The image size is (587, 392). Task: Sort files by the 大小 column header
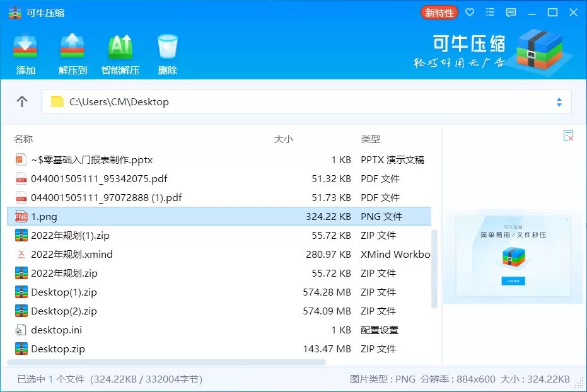284,139
